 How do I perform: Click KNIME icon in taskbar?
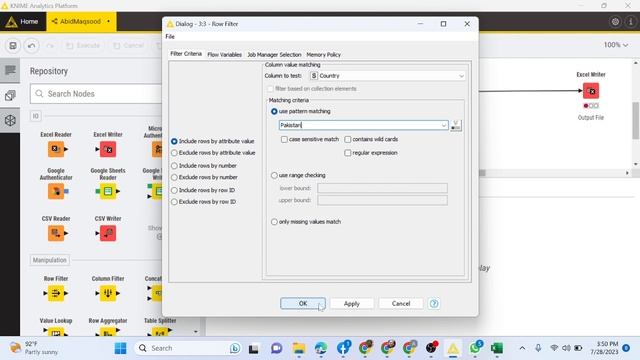coord(453,348)
